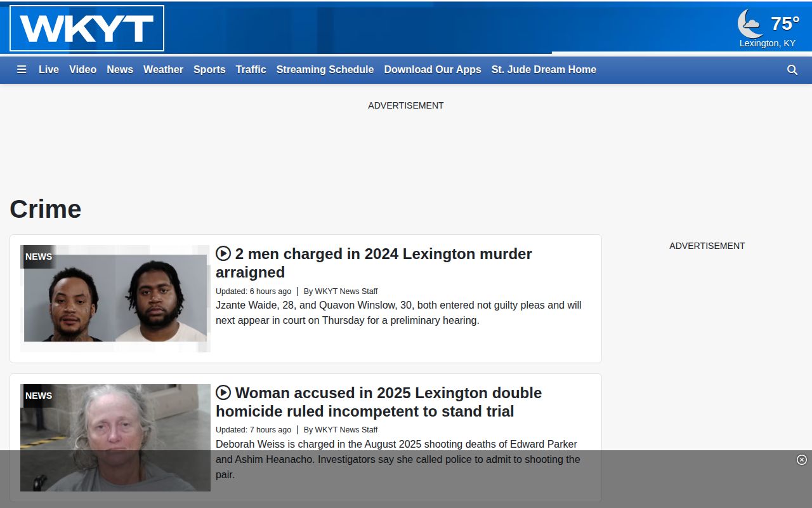Image resolution: width=812 pixels, height=508 pixels.
Task: Open the hamburger menu icon
Action: pyautogui.click(x=22, y=70)
